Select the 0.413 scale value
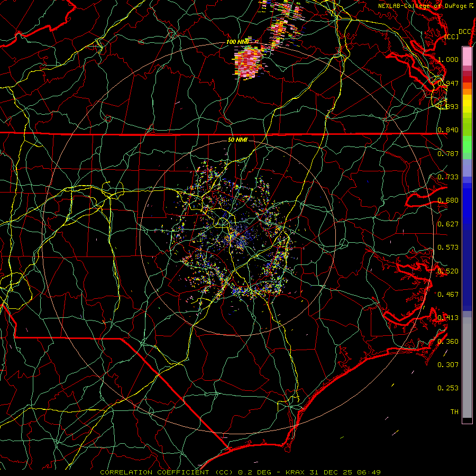The width and height of the screenshot is (476, 476). click(448, 318)
